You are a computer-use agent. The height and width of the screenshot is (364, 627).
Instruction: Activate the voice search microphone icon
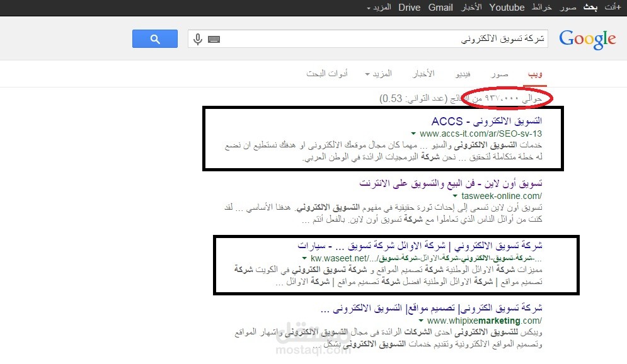tap(197, 39)
